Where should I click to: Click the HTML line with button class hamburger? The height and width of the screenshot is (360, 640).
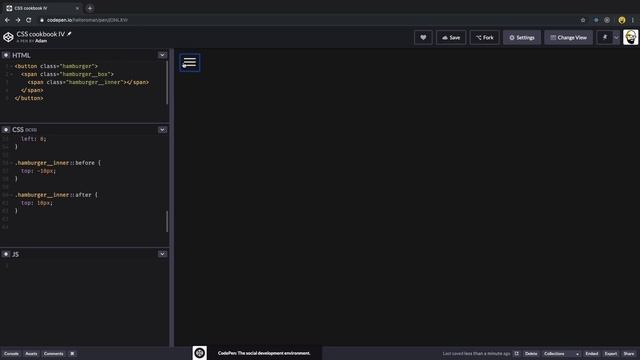point(56,66)
